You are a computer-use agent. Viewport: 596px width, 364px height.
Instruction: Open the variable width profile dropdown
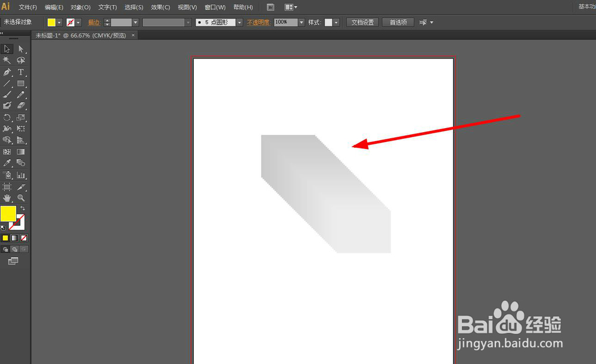pos(188,23)
